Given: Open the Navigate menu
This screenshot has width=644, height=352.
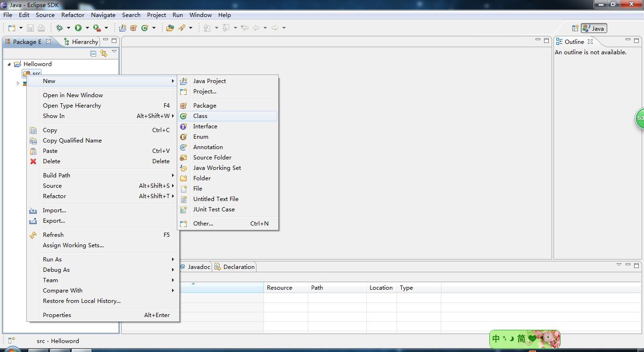Looking at the screenshot, I should [x=103, y=15].
